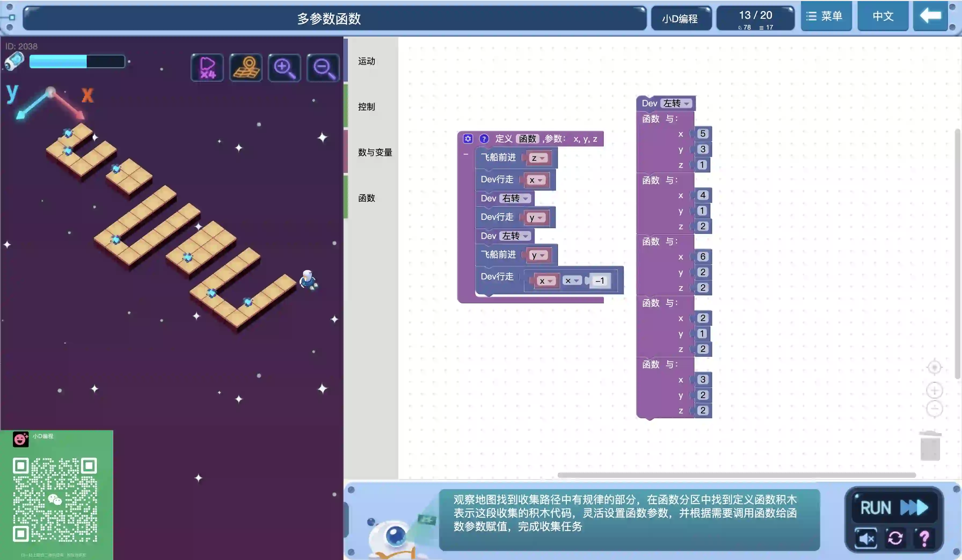Viewport: 962px width, 560px height.
Task: Open the 右转 dropdown in function body
Action: point(515,198)
